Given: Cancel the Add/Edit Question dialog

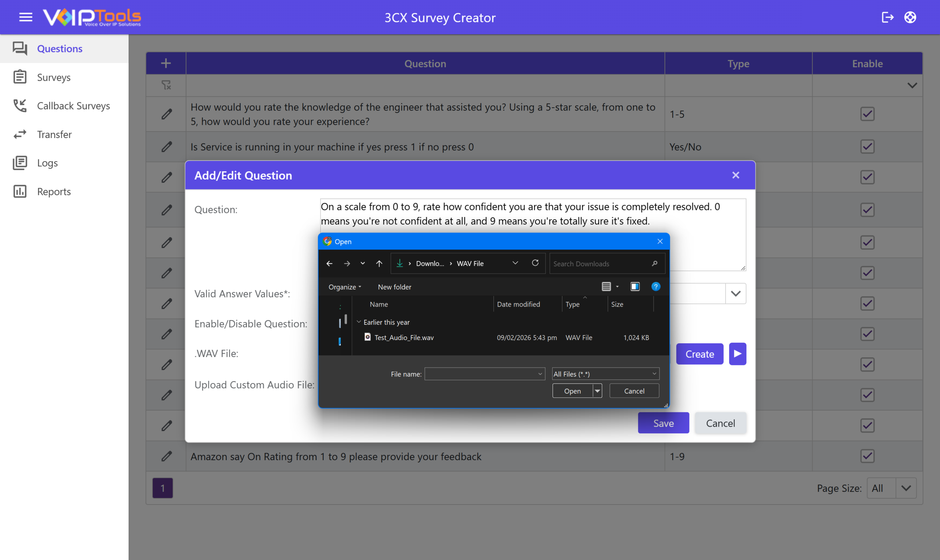Looking at the screenshot, I should (720, 423).
